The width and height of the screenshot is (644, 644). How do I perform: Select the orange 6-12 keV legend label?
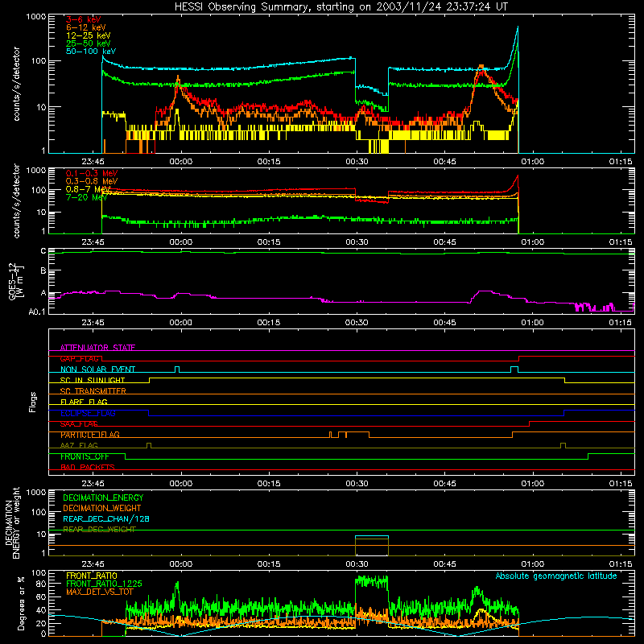(85, 27)
